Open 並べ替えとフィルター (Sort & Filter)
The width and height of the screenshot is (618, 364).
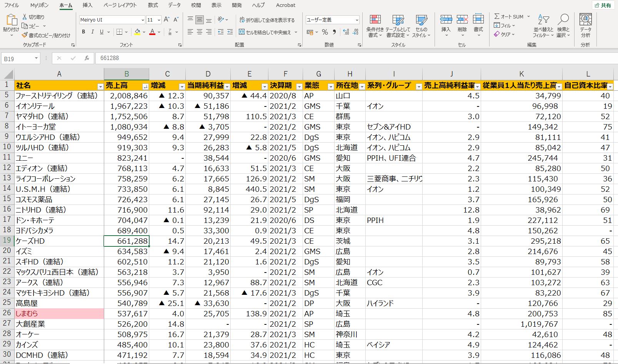(x=543, y=26)
